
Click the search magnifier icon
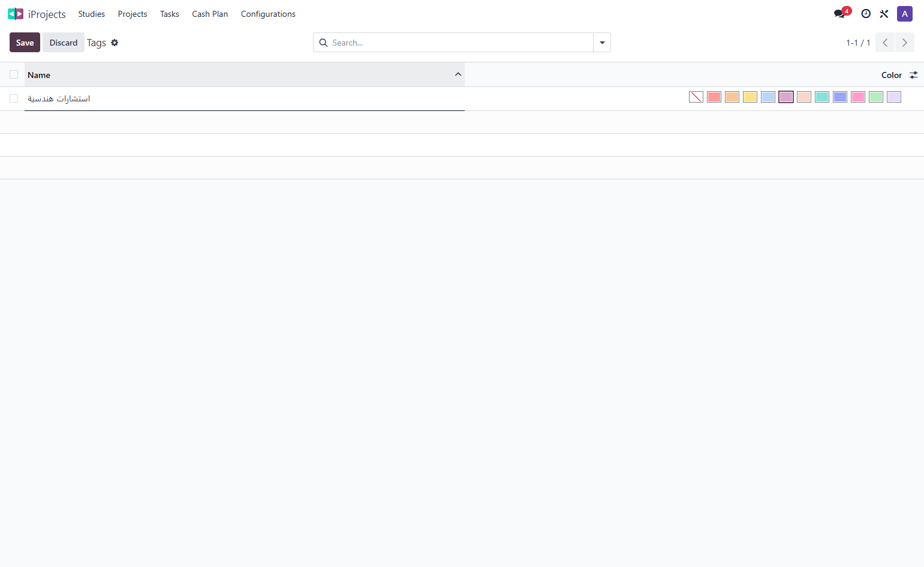pyautogui.click(x=323, y=43)
